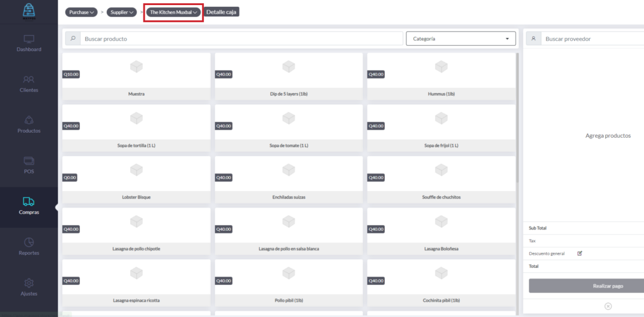The image size is (644, 317).
Task: Click the Detalle caja button
Action: point(222,12)
